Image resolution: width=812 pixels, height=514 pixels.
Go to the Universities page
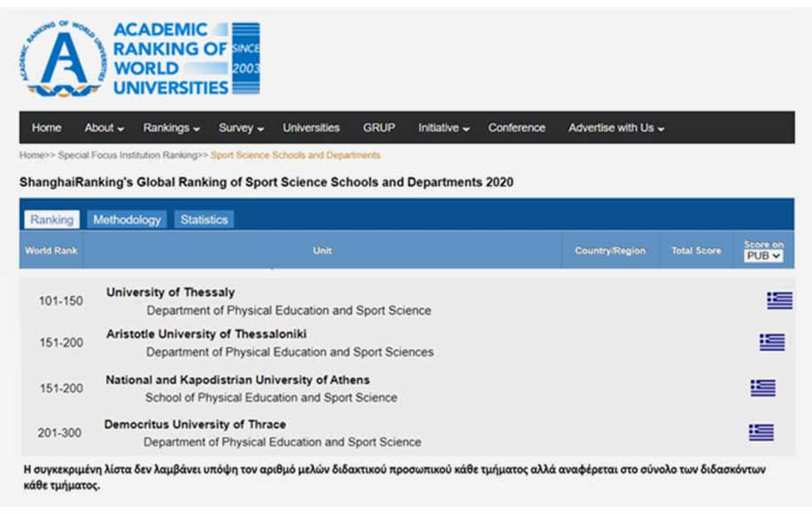click(x=311, y=128)
